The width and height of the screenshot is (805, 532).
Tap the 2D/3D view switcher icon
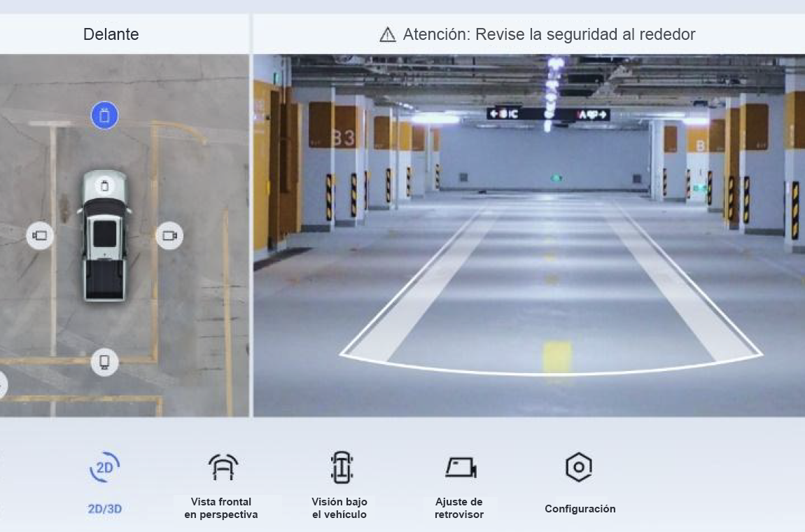[x=104, y=465]
